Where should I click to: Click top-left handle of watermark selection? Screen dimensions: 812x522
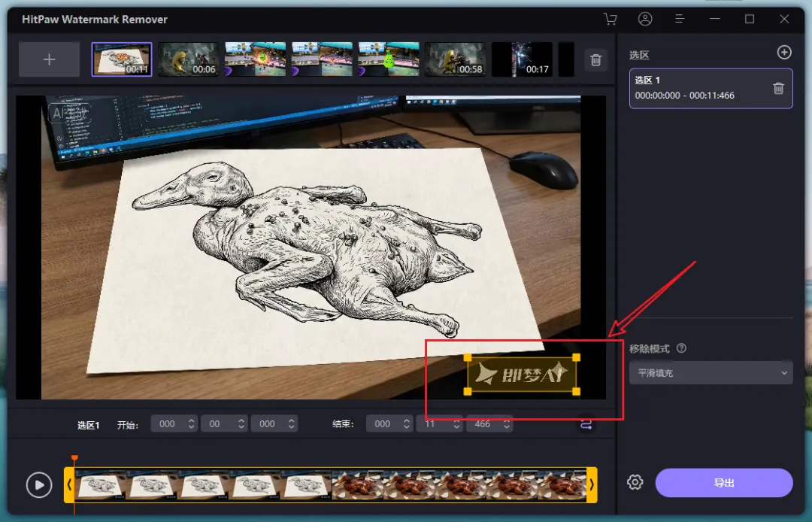[x=468, y=357]
